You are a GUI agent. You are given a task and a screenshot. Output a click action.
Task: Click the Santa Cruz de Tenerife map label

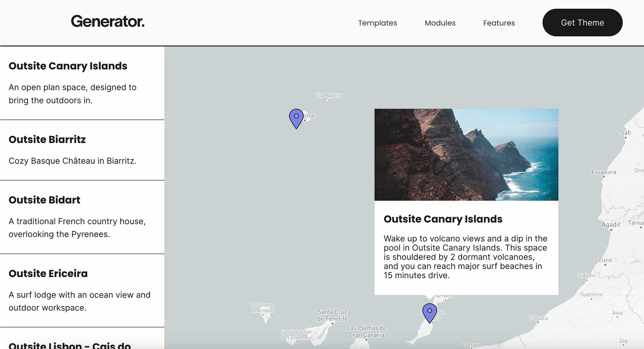(x=332, y=315)
